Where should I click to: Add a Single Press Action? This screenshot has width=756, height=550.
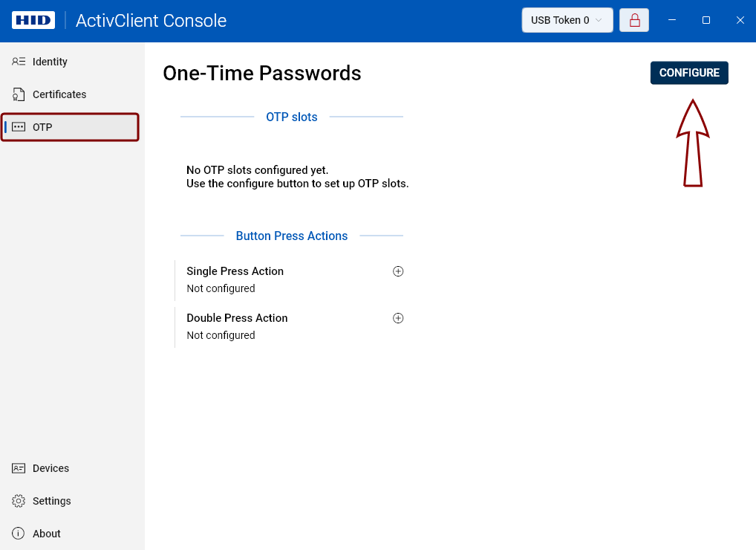coord(398,271)
